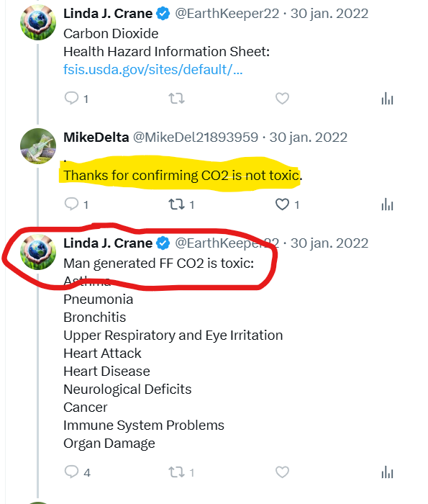Open @MikeDel21893959 handle
This screenshot has width=428, height=504.
point(196,138)
